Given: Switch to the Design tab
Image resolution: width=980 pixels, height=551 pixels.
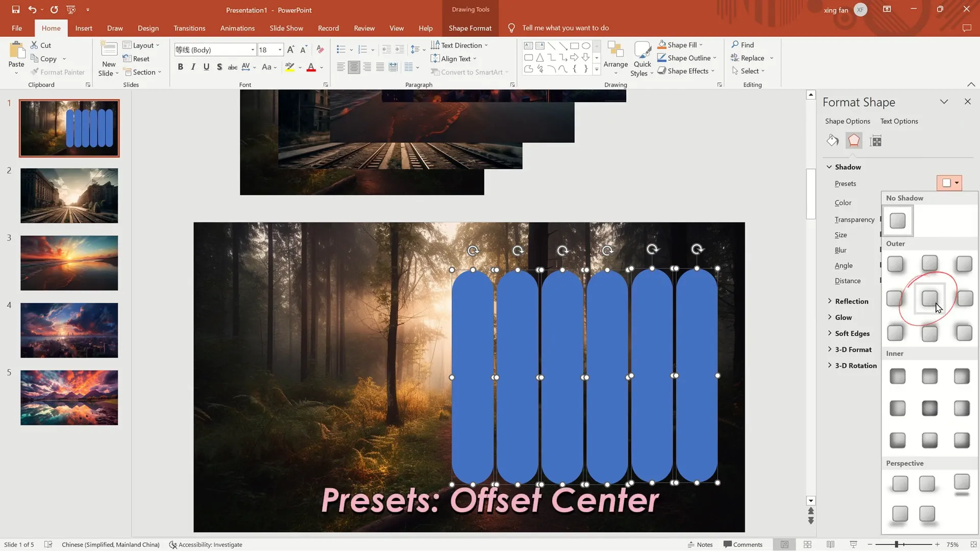Looking at the screenshot, I should point(148,28).
